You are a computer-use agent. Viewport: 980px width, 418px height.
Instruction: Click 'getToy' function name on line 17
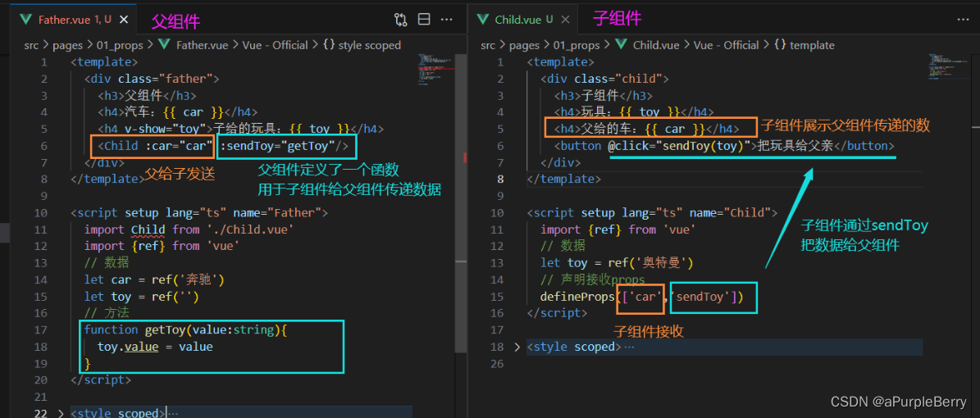point(164,329)
